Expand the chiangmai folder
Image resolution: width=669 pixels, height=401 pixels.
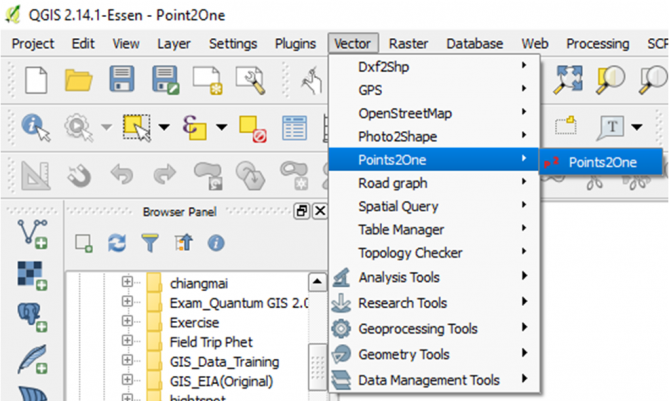tap(127, 282)
